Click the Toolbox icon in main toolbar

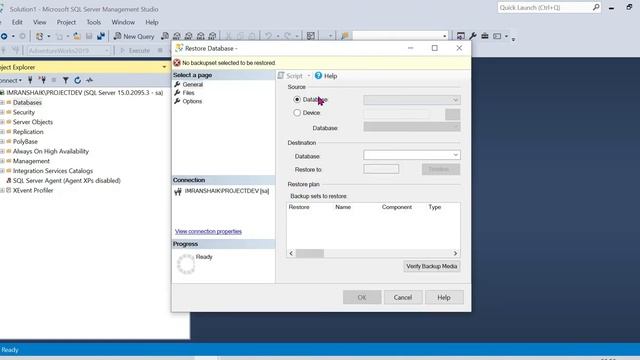click(x=484, y=36)
